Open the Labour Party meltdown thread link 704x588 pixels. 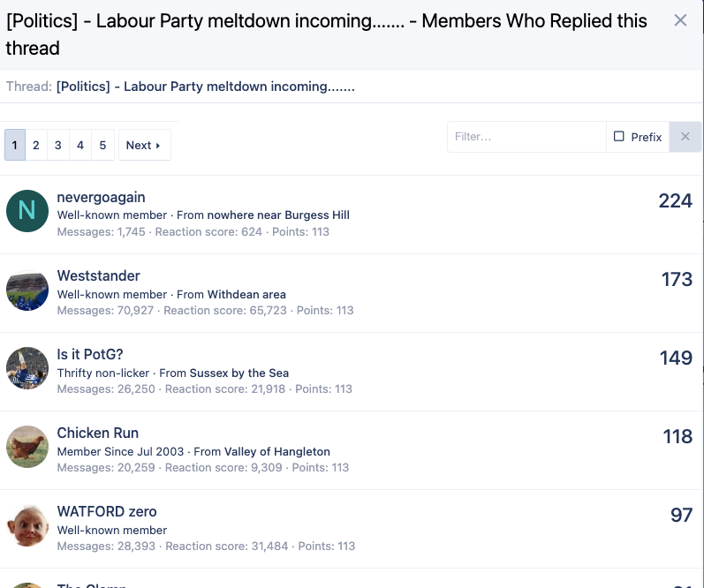coord(206,87)
